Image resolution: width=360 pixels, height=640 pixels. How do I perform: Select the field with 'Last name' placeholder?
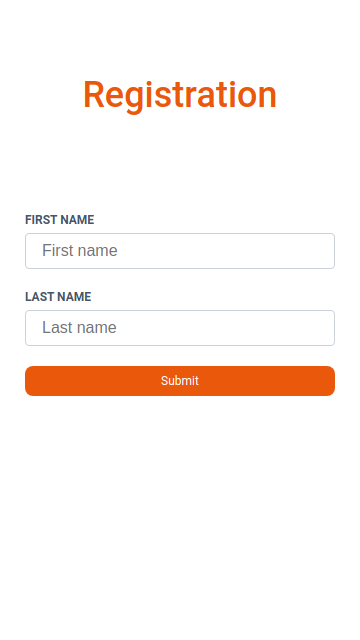pyautogui.click(x=180, y=328)
